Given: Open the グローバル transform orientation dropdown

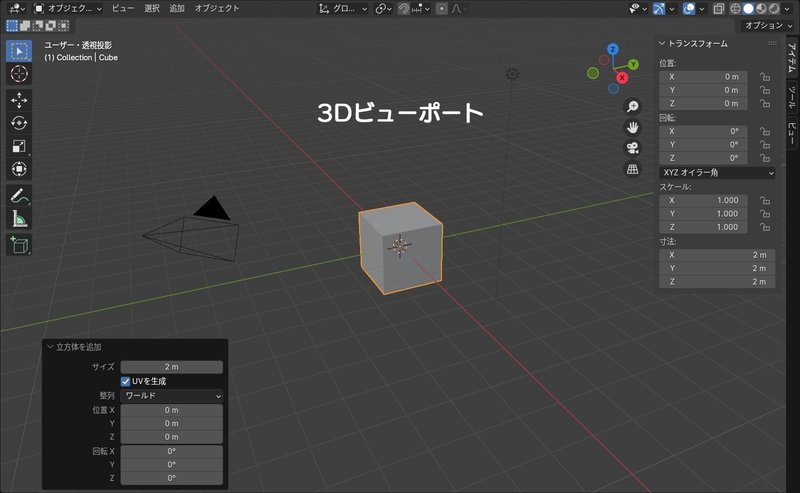Looking at the screenshot, I should [342, 9].
